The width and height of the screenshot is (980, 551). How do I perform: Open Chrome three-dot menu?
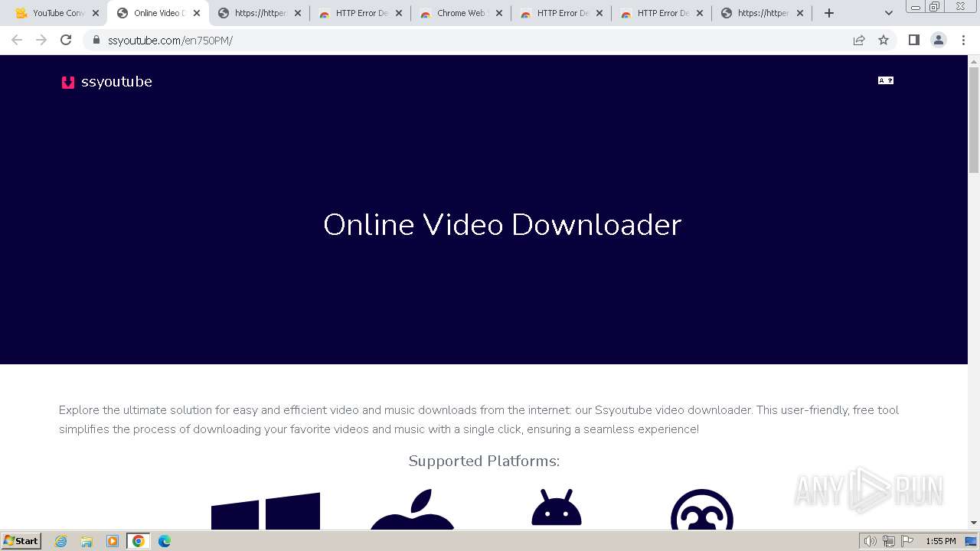pyautogui.click(x=963, y=40)
